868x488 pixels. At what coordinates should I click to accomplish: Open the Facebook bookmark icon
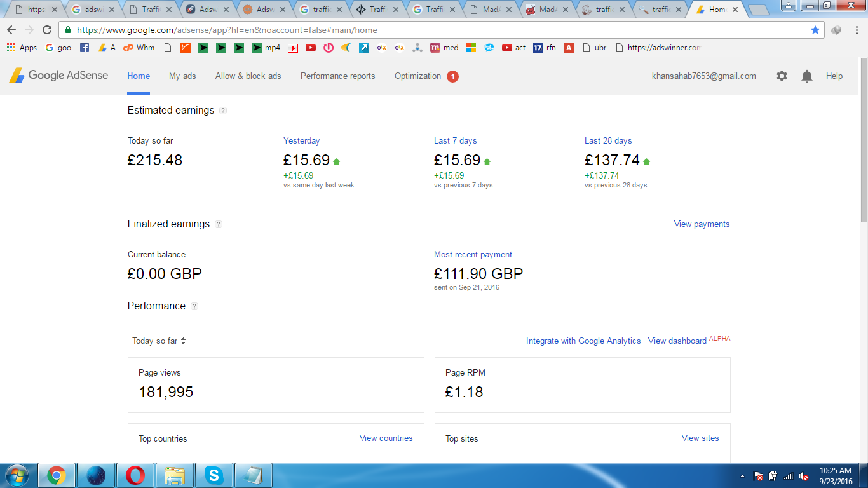(x=85, y=48)
